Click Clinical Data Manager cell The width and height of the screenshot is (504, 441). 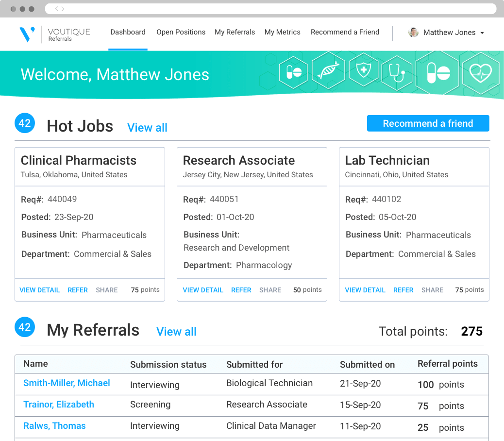point(271,426)
